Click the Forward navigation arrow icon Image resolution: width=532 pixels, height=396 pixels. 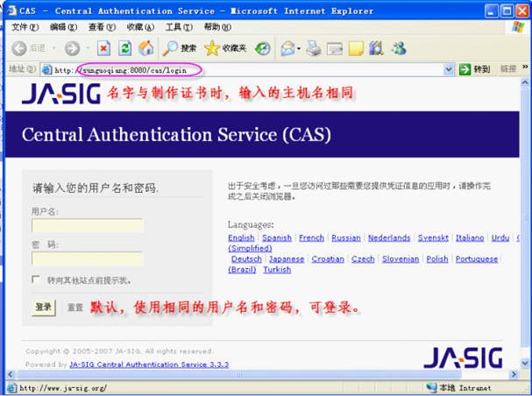coord(72,48)
